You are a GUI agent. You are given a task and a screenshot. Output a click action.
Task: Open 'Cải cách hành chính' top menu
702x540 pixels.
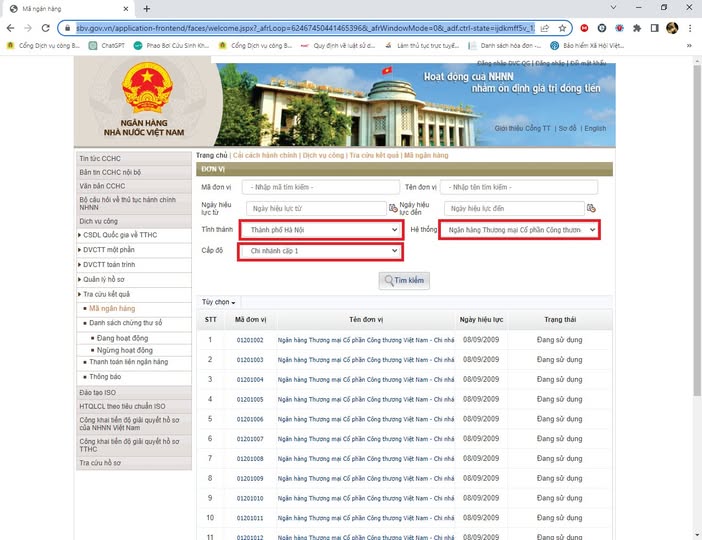coord(265,155)
